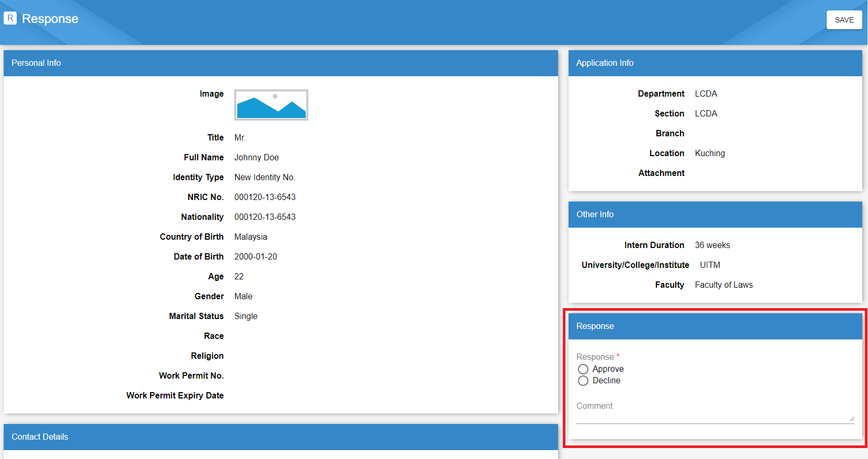This screenshot has height=459, width=868.
Task: Click the Religion label
Action: coord(207,356)
